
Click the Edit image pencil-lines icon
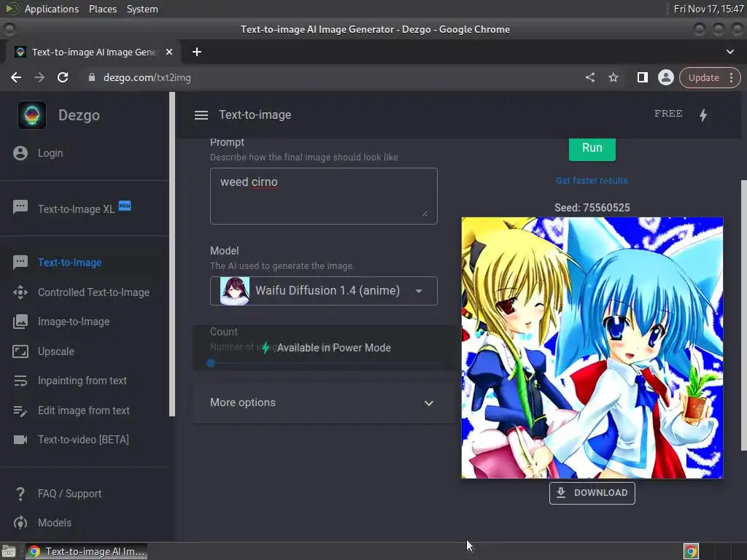20,411
